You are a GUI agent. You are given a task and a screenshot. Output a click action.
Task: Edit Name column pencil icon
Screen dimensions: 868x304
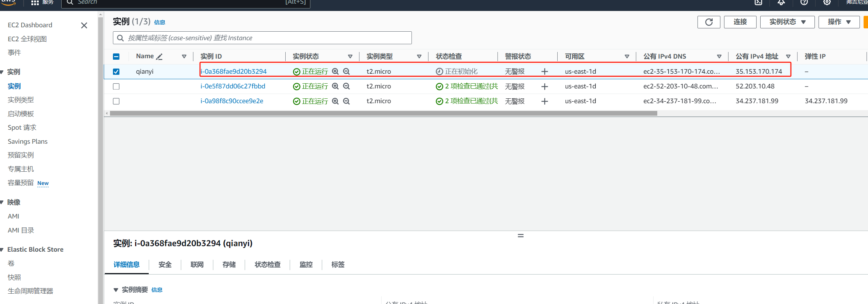(x=159, y=57)
